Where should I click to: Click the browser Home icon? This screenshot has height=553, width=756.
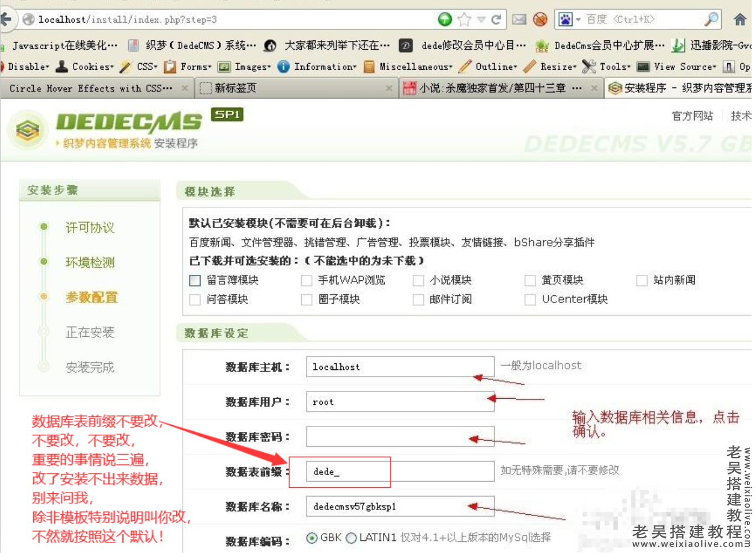(x=741, y=18)
